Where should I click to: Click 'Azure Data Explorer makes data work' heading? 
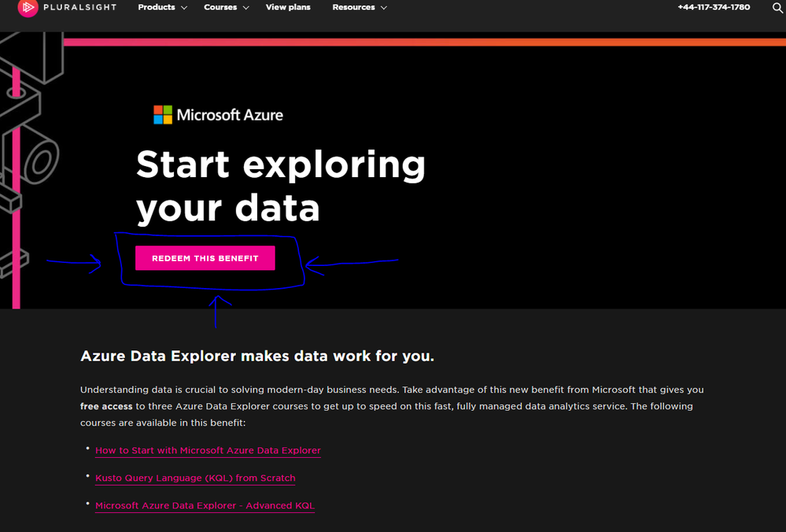click(257, 356)
